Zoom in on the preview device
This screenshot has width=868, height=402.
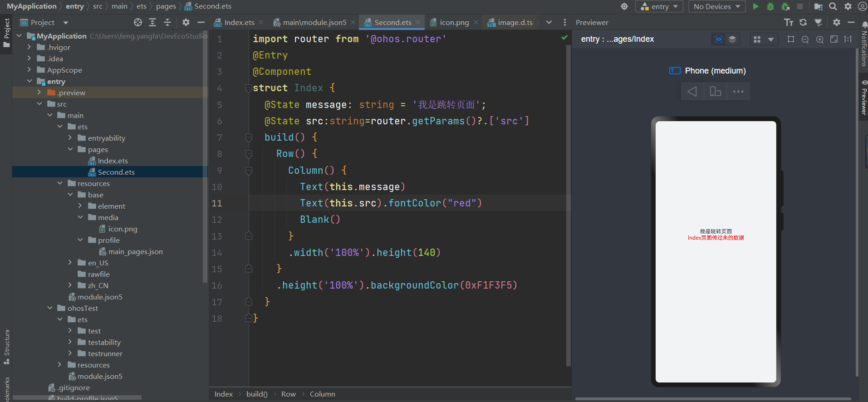pos(819,39)
